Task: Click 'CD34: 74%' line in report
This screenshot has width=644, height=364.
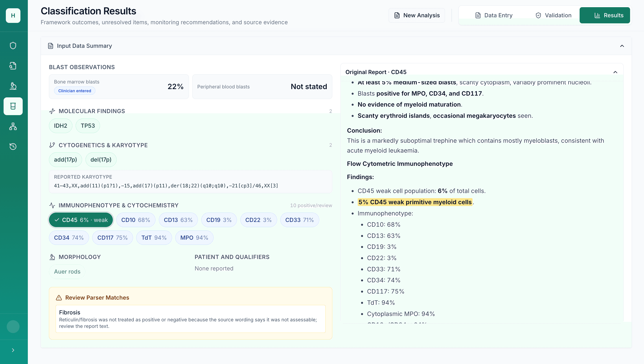Action: [384, 280]
